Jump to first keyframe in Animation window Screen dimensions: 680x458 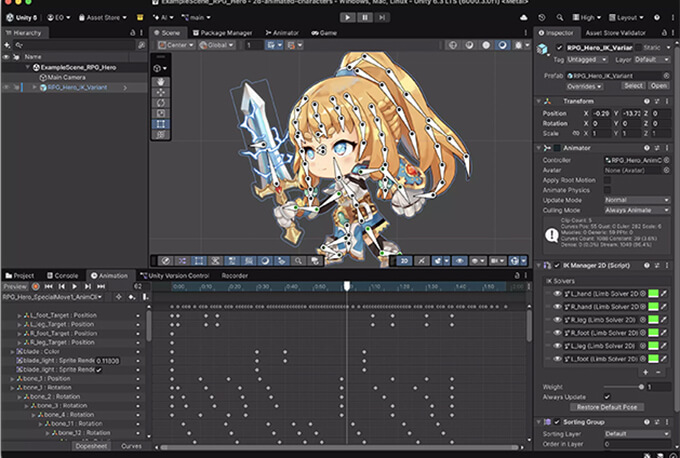tap(48, 286)
